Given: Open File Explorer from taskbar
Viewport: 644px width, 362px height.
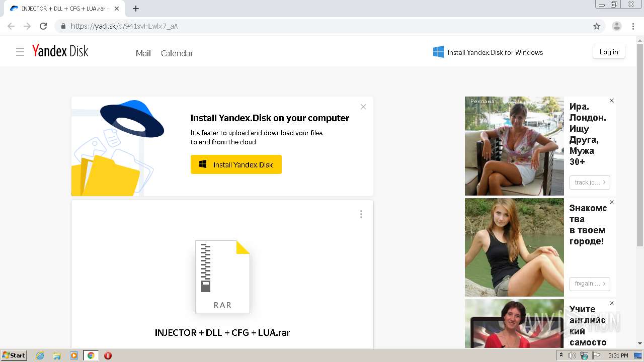Looking at the screenshot, I should click(x=57, y=355).
